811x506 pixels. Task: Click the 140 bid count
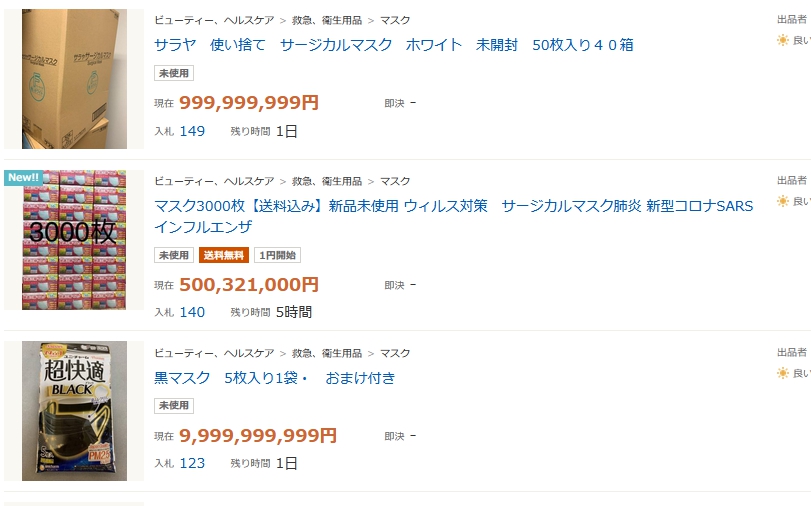(x=192, y=312)
